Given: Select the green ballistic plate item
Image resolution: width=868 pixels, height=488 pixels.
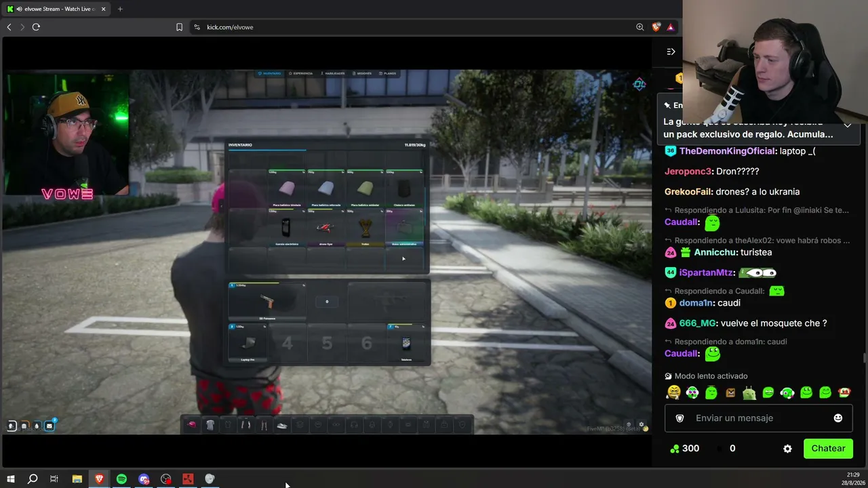Looking at the screenshot, I should pyautogui.click(x=366, y=188).
